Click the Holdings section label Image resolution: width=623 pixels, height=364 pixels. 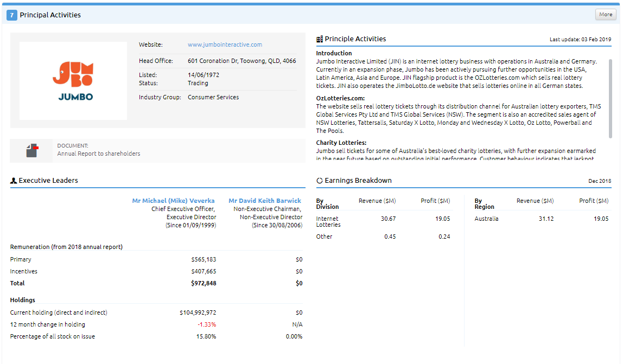(x=23, y=300)
